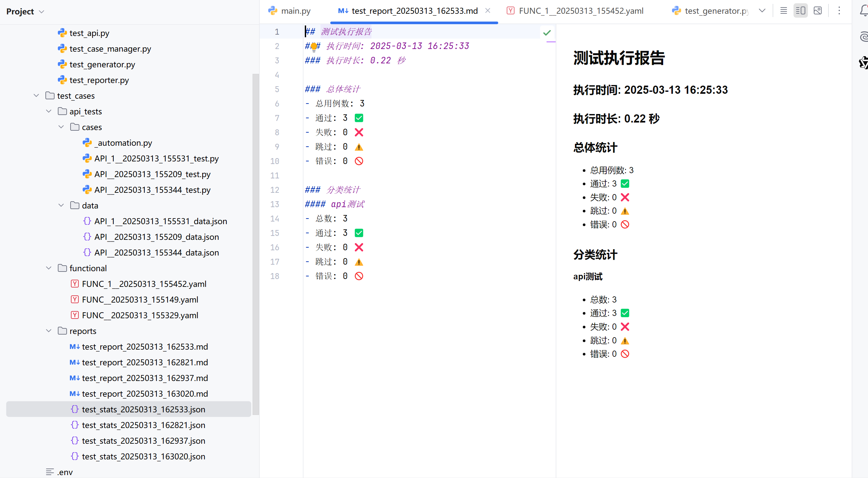Select test_stats_20250313_162821.json file
This screenshot has height=478, width=868.
(143, 425)
